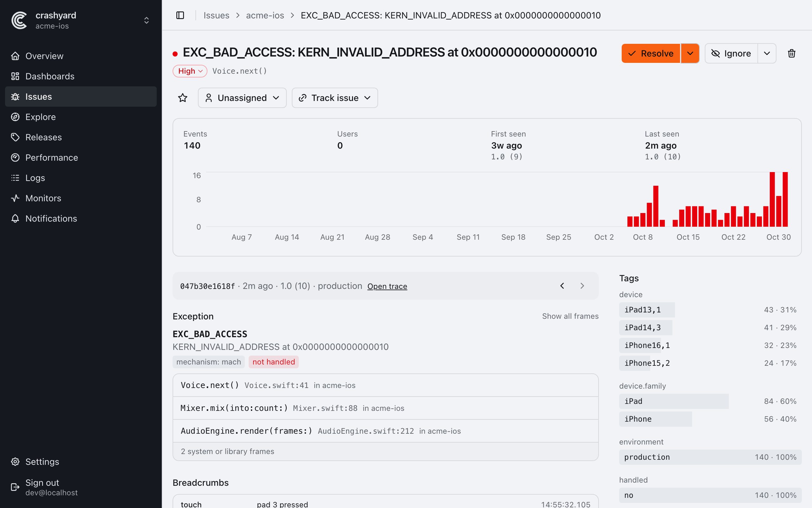Click the production environment tag
The height and width of the screenshot is (508, 812).
(x=710, y=457)
